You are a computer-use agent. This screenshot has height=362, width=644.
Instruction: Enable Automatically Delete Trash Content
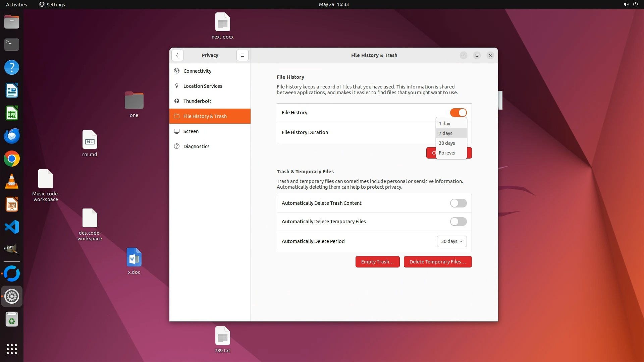(458, 203)
